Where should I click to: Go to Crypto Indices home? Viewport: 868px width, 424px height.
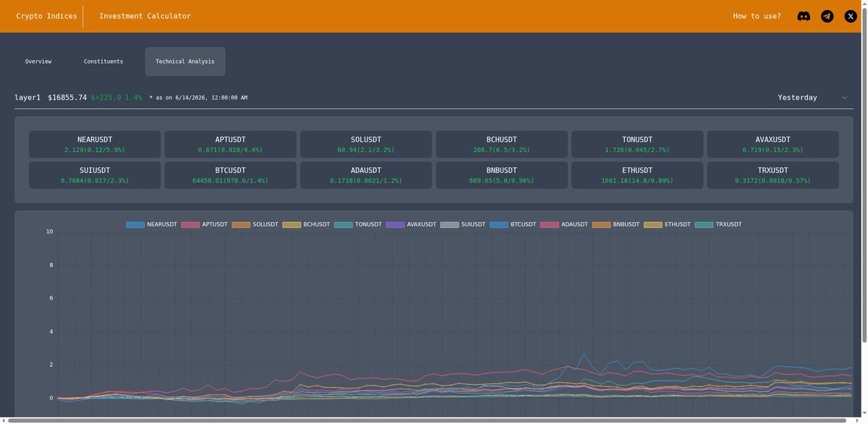coord(46,16)
